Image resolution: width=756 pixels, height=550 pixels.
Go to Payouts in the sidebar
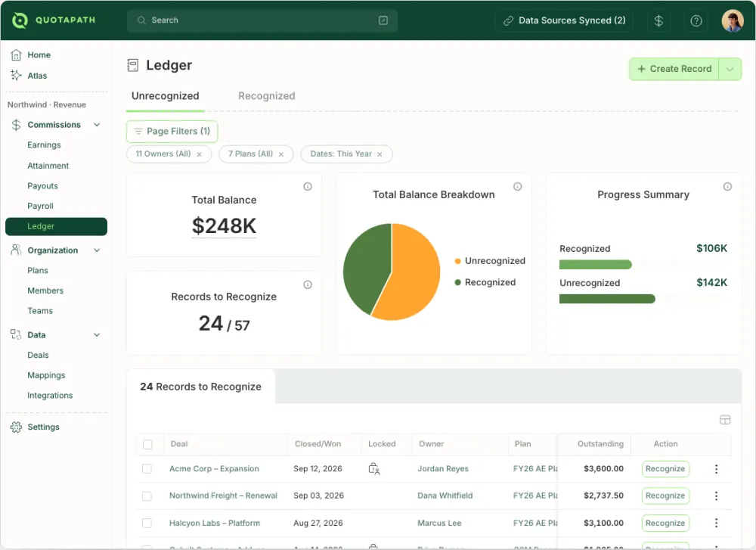coord(42,186)
